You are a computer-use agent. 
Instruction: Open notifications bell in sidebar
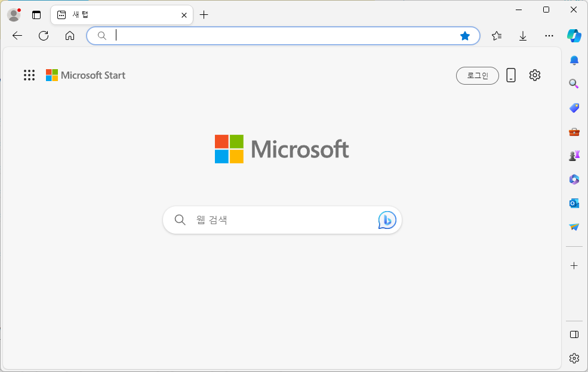pos(574,60)
